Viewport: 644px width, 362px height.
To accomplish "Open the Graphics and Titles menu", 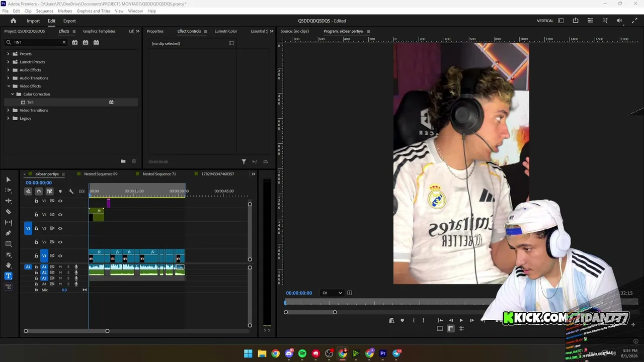I will pyautogui.click(x=94, y=11).
